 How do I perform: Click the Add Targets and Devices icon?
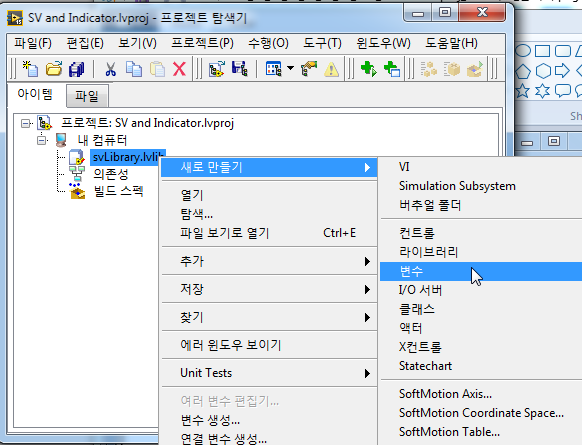[217, 69]
